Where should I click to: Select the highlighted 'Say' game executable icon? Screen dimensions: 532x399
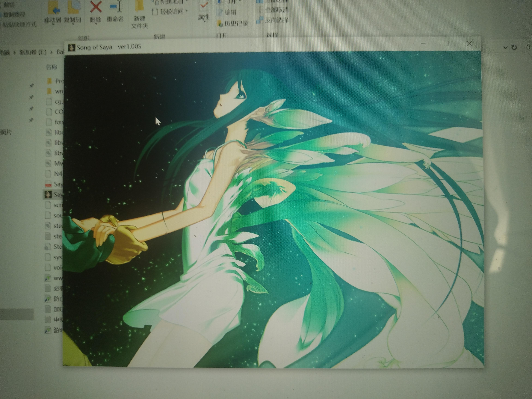pyautogui.click(x=48, y=195)
